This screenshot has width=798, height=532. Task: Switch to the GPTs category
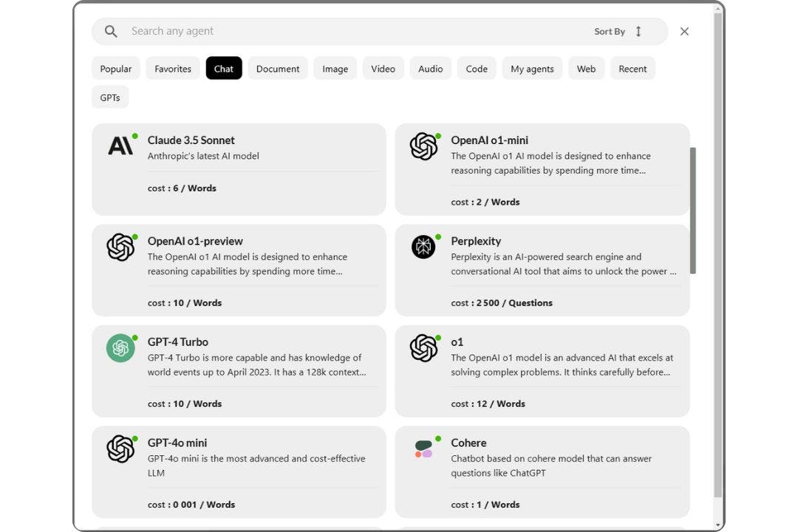click(109, 97)
